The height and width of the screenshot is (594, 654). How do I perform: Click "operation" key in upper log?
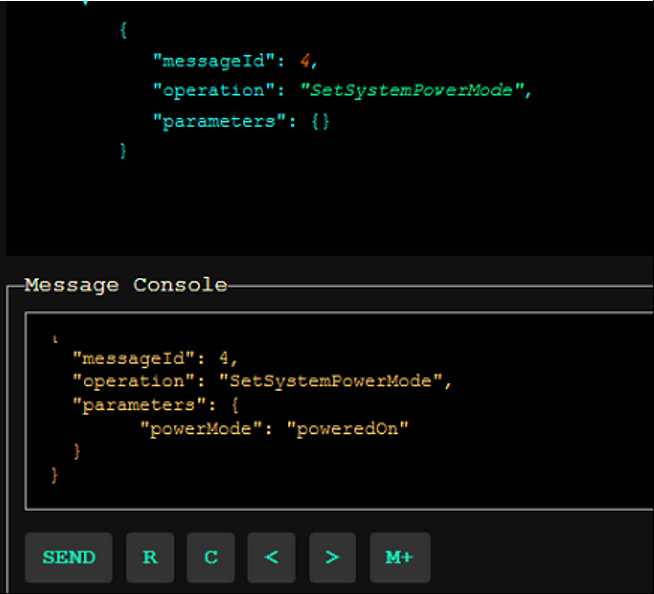(214, 91)
